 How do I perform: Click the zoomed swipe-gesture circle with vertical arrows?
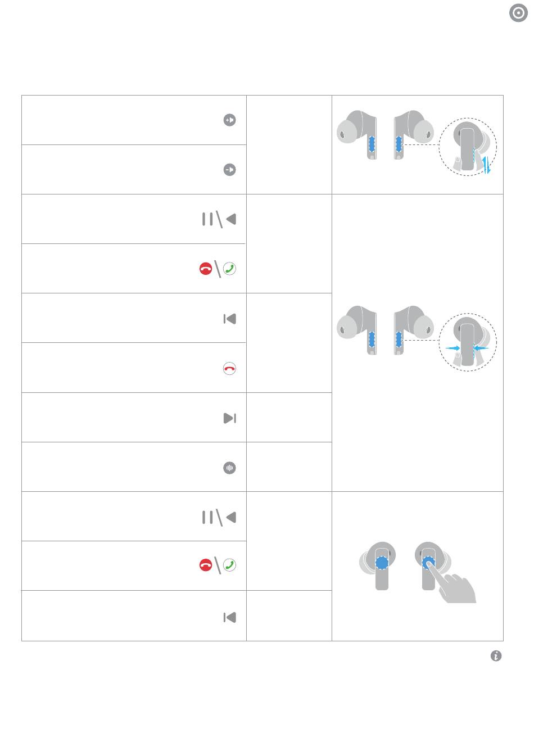point(468,147)
